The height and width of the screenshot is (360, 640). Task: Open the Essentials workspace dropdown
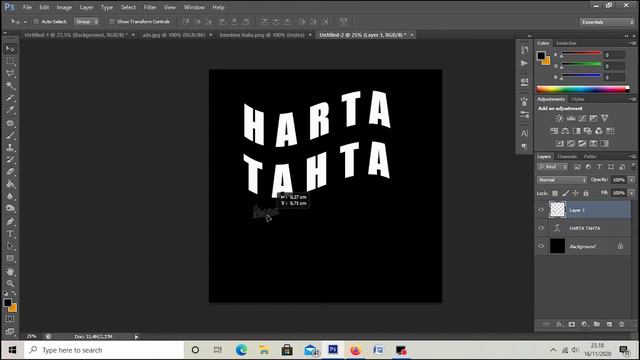[607, 22]
